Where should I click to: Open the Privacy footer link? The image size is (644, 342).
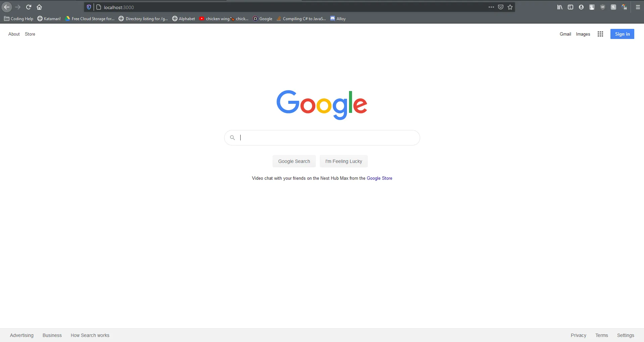pos(579,335)
